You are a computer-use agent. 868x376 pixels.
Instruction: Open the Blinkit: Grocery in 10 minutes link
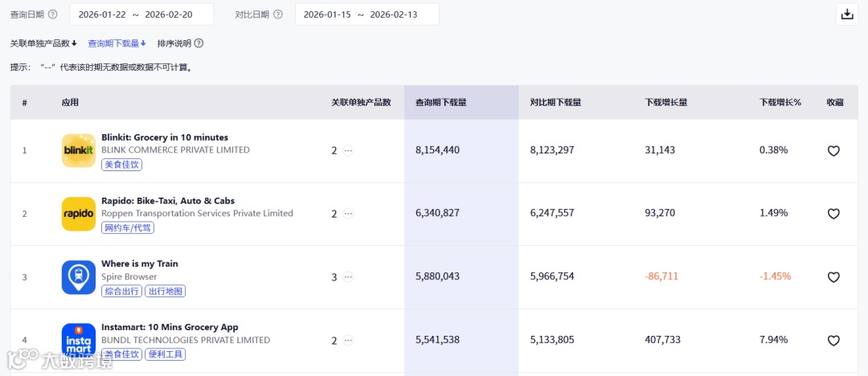(x=165, y=137)
